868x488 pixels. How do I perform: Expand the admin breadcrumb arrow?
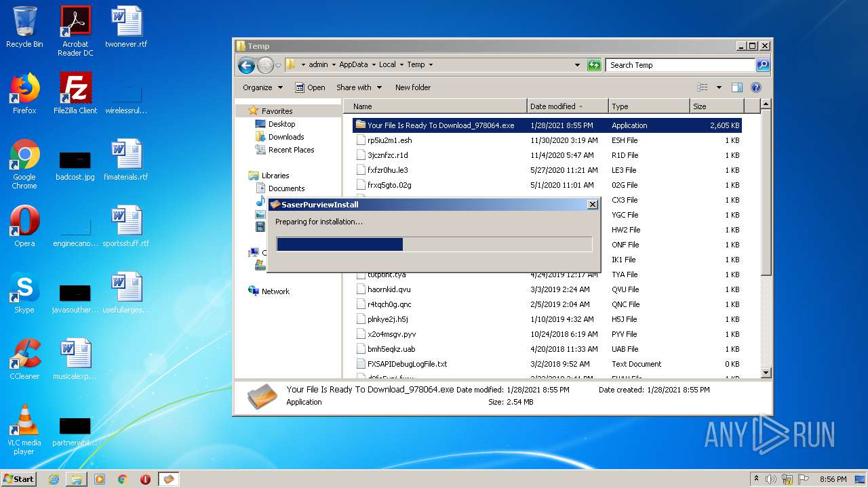[x=332, y=65]
